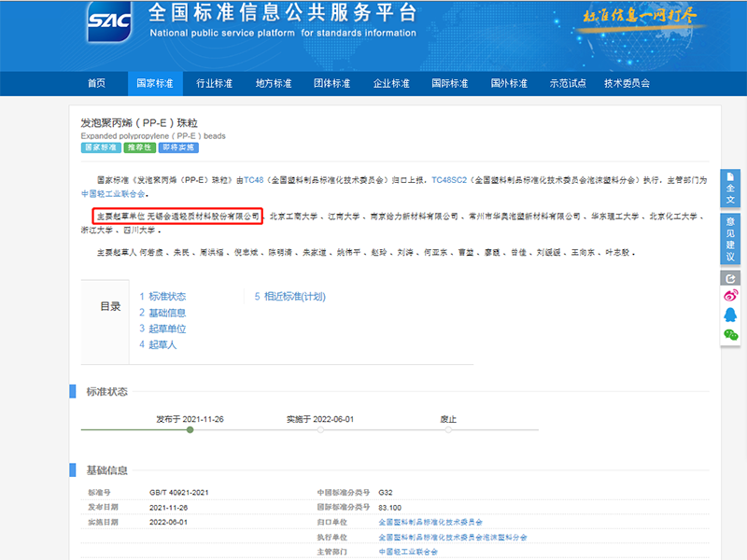Click the 推荐性 green tag
The image size is (747, 560).
click(x=139, y=148)
